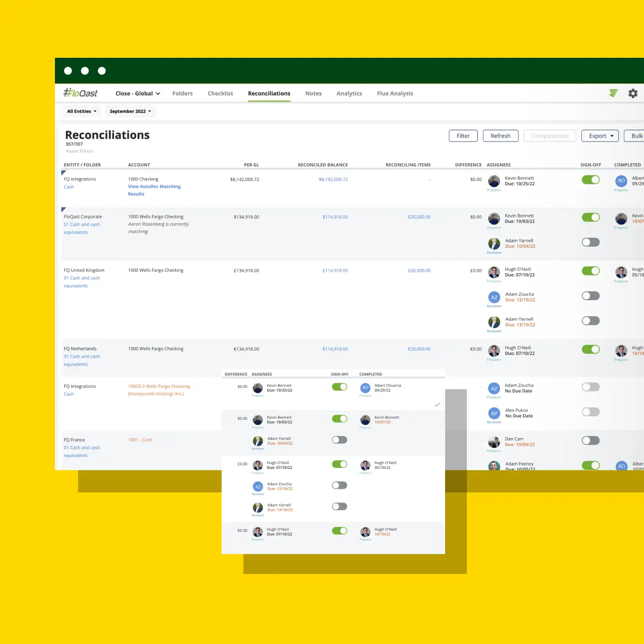Sort by the DIFFERENCE column header
This screenshot has width=644, height=644.
point(468,165)
